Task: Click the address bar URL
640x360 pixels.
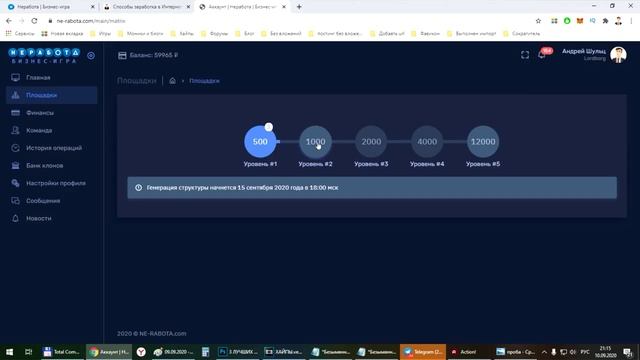Action: click(91, 21)
